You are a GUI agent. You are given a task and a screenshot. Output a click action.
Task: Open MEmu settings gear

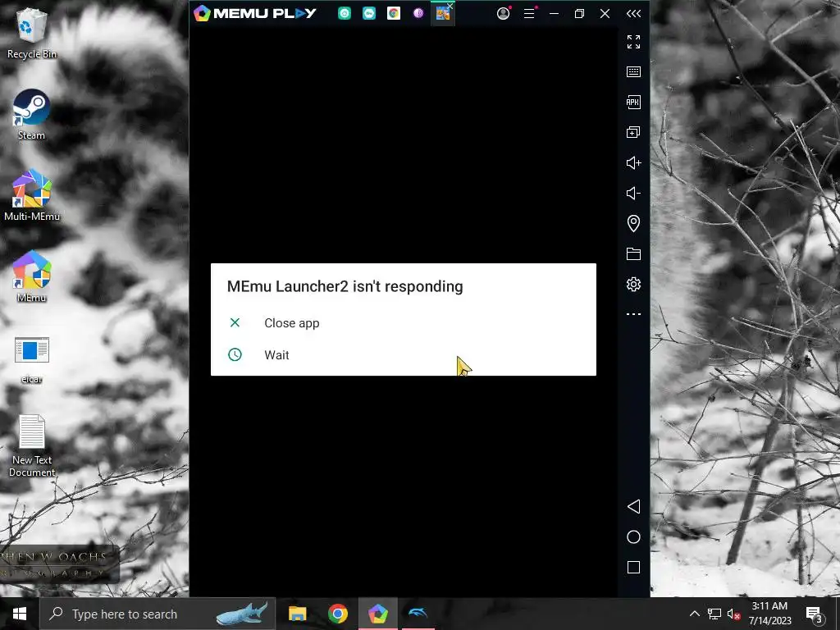(x=634, y=284)
